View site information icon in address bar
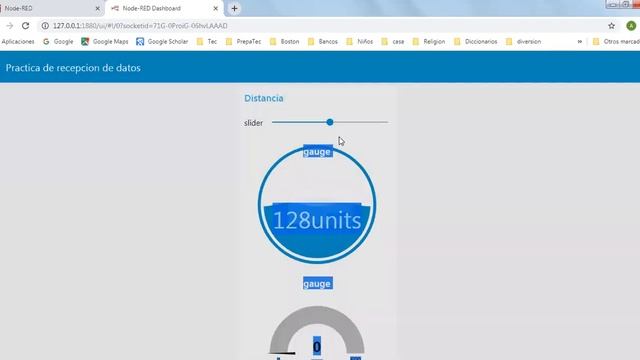This screenshot has height=360, width=640. coord(45,26)
